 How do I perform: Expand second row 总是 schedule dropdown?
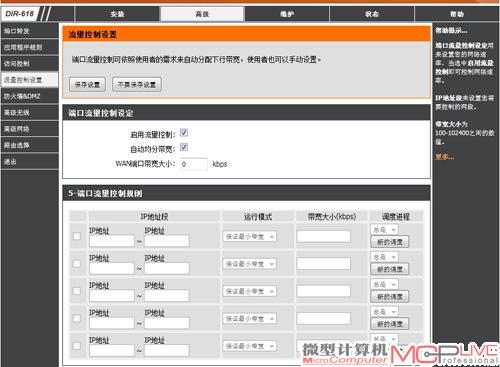(384, 257)
